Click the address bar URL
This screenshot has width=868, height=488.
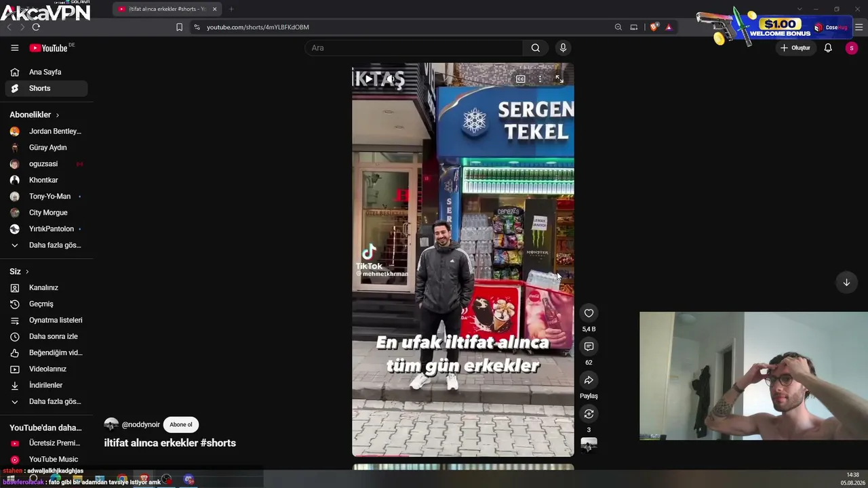point(258,27)
